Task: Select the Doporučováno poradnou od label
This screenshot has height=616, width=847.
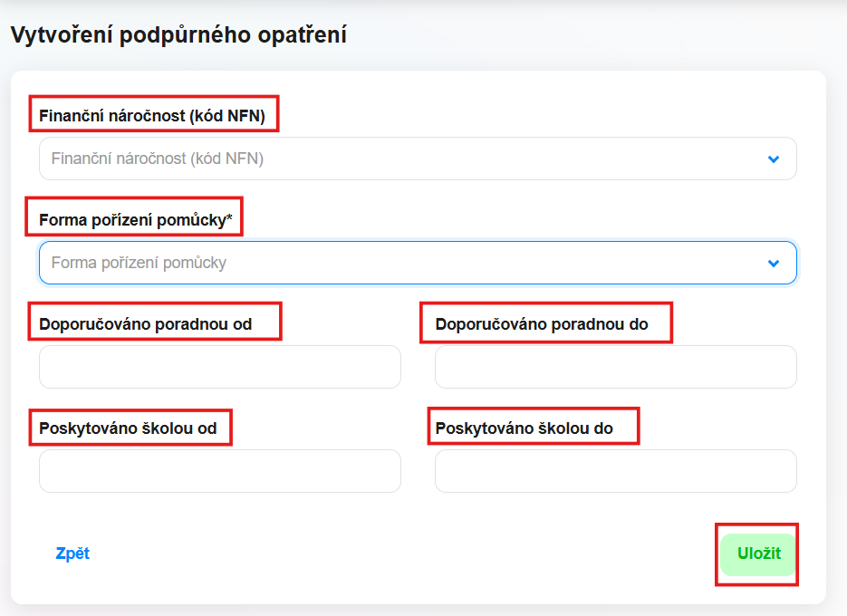Action: (145, 324)
